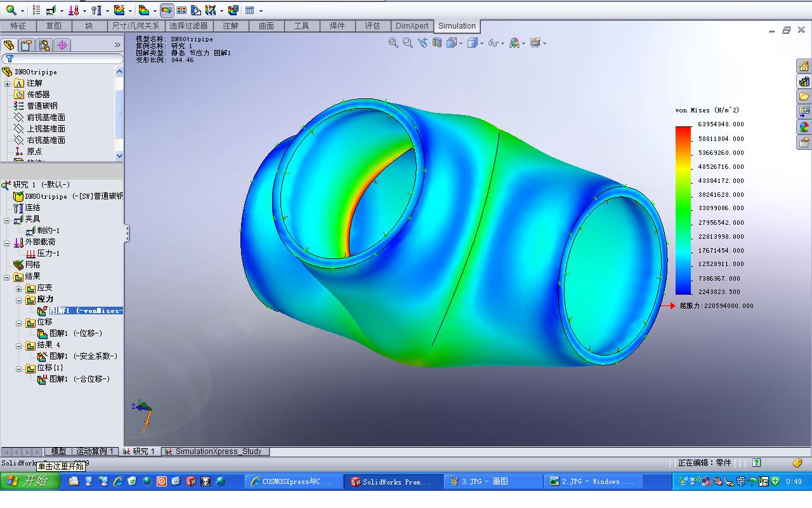Select 图解1 (-合位移-) plot item

[79, 379]
